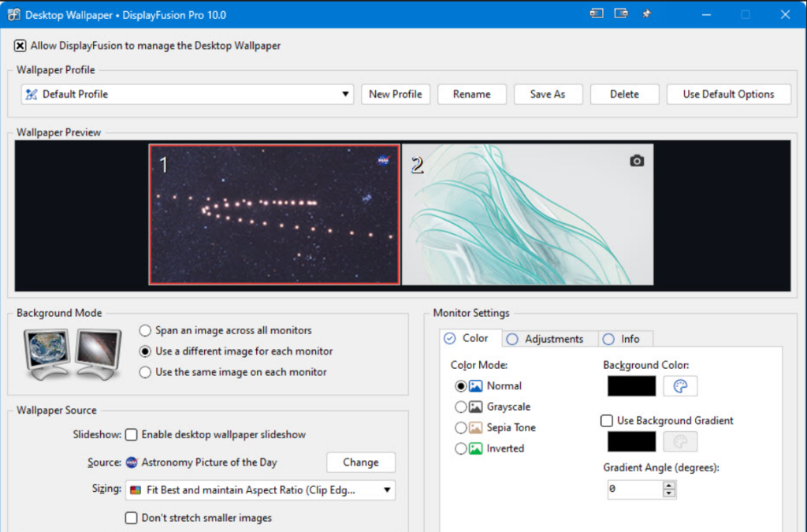This screenshot has height=532, width=807.
Task: Click the second monitor-move icon beside the pin
Action: tap(622, 14)
